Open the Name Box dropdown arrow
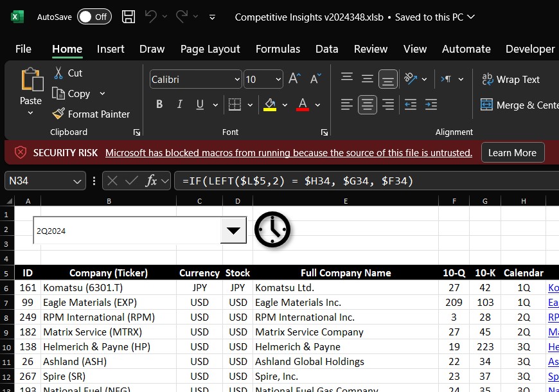This screenshot has width=559, height=392. pyautogui.click(x=77, y=181)
